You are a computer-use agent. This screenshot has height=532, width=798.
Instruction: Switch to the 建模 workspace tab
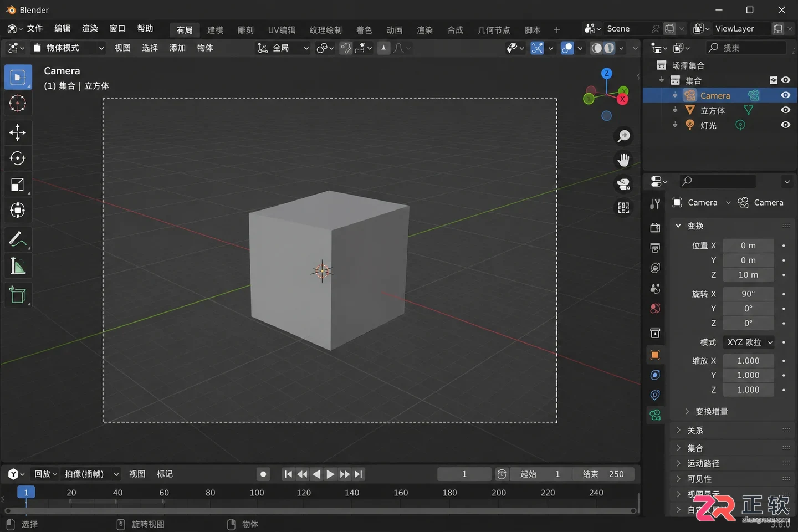pos(215,30)
